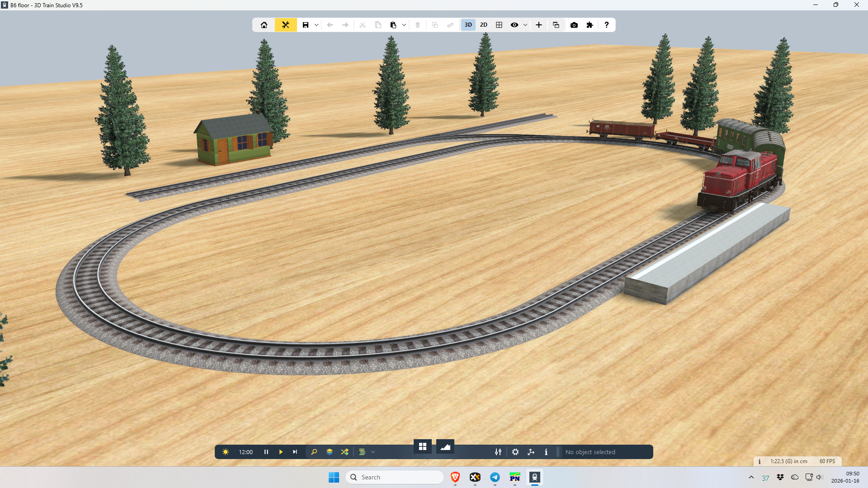Switch to 2D view
This screenshot has height=488, width=868.
click(484, 25)
